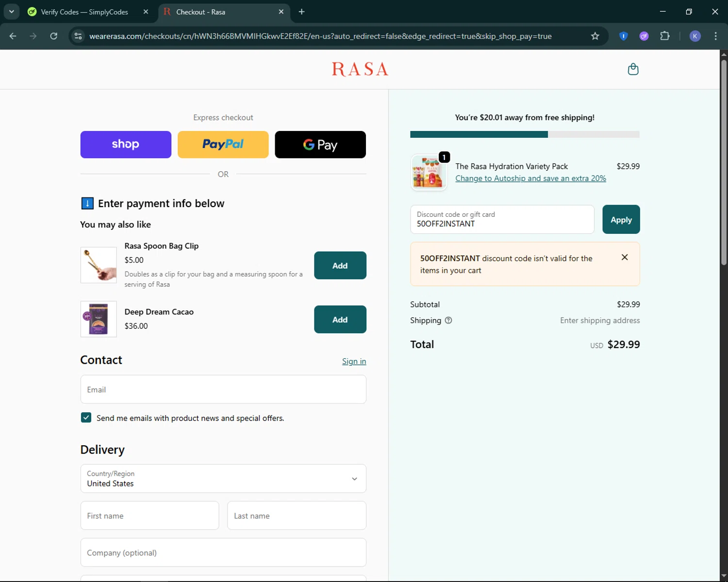Click the 'Express checkout' label
The width and height of the screenshot is (728, 582).
tap(223, 117)
